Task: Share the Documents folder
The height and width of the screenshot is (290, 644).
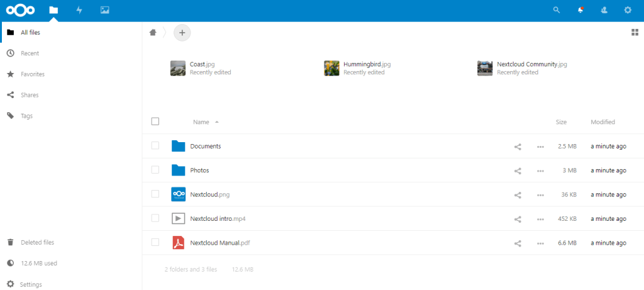Action: [x=518, y=147]
